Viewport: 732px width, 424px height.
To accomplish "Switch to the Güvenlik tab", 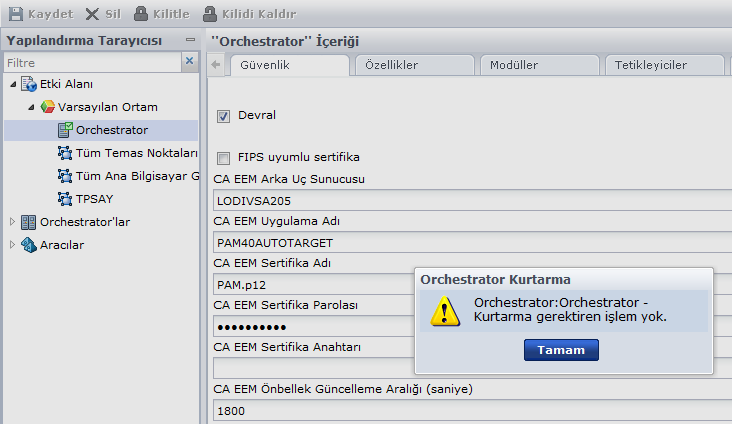I will pyautogui.click(x=289, y=65).
